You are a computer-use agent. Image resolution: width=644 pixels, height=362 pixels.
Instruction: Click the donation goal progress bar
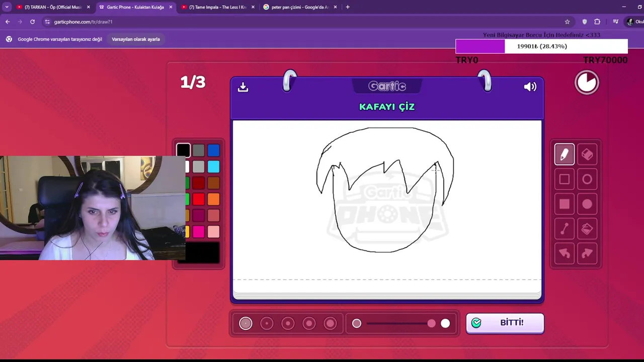pyautogui.click(x=541, y=46)
